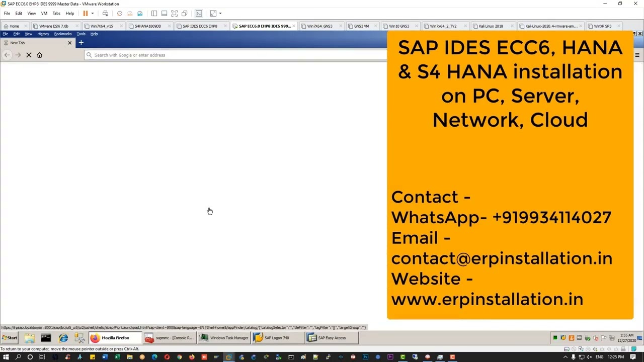Toggle the thumbnail bar view
The width and height of the screenshot is (644, 362).
(x=164, y=14)
